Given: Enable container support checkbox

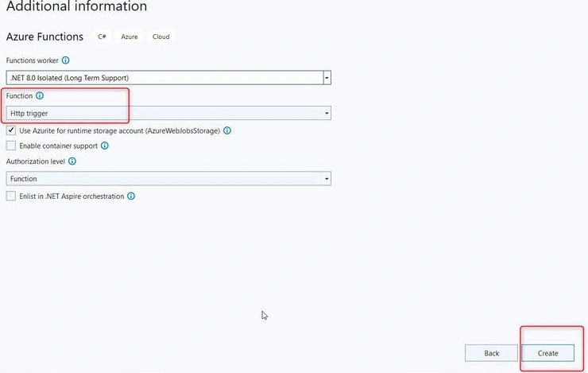Looking at the screenshot, I should [11, 146].
